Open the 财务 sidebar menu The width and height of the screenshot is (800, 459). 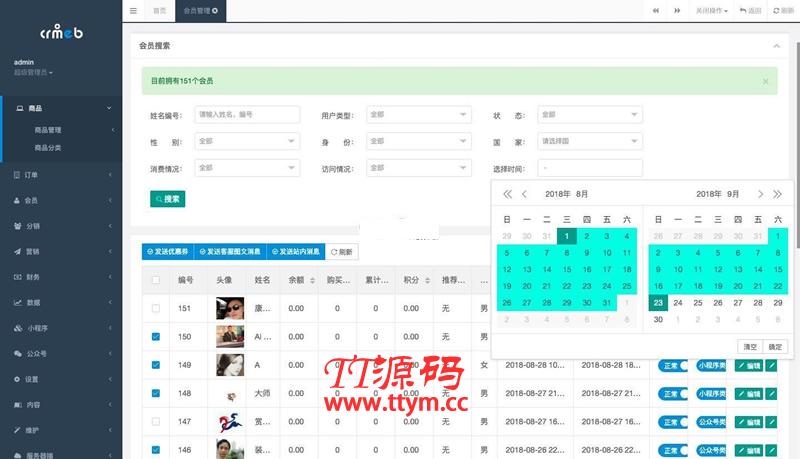point(61,277)
